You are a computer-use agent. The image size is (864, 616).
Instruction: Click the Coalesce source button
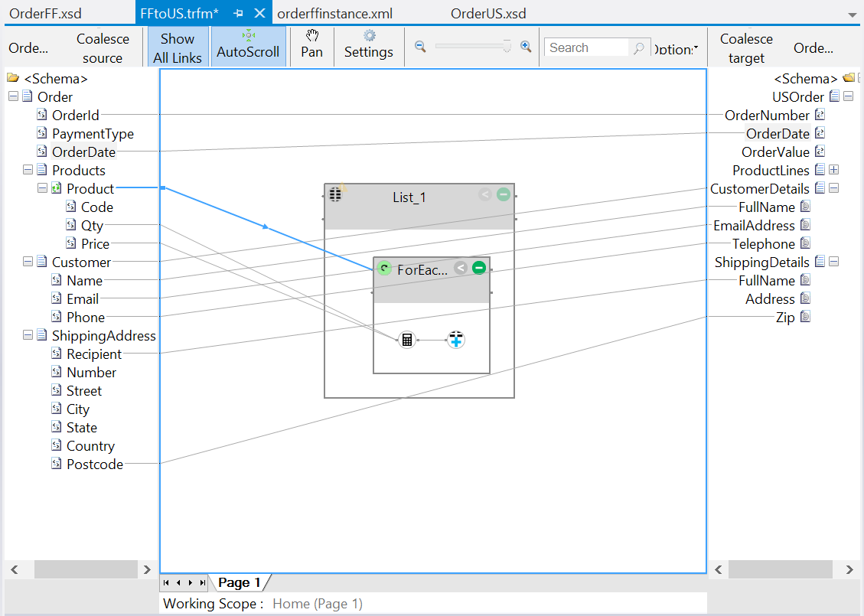(x=103, y=47)
